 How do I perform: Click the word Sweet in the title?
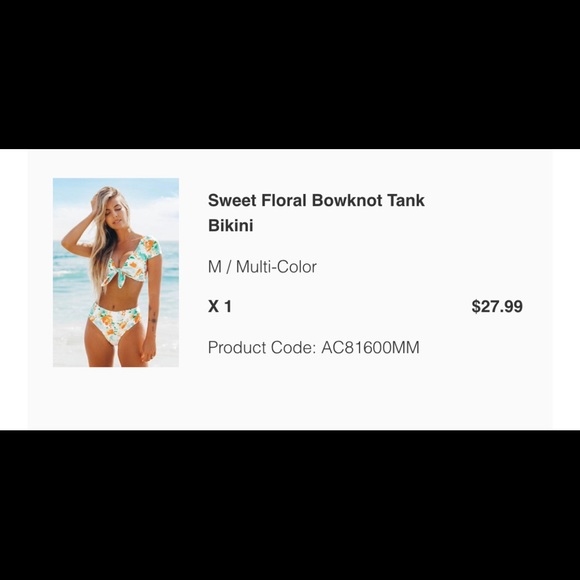(232, 200)
